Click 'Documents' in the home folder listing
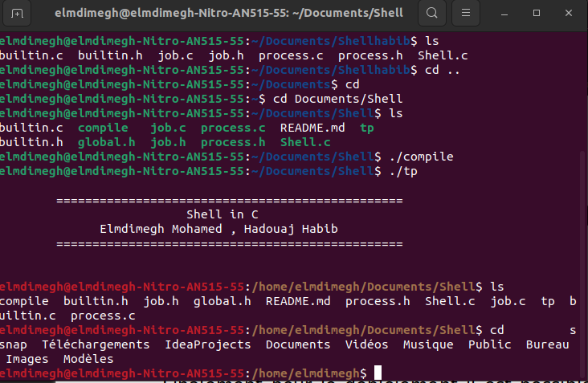This screenshot has height=383, width=588. [298, 344]
